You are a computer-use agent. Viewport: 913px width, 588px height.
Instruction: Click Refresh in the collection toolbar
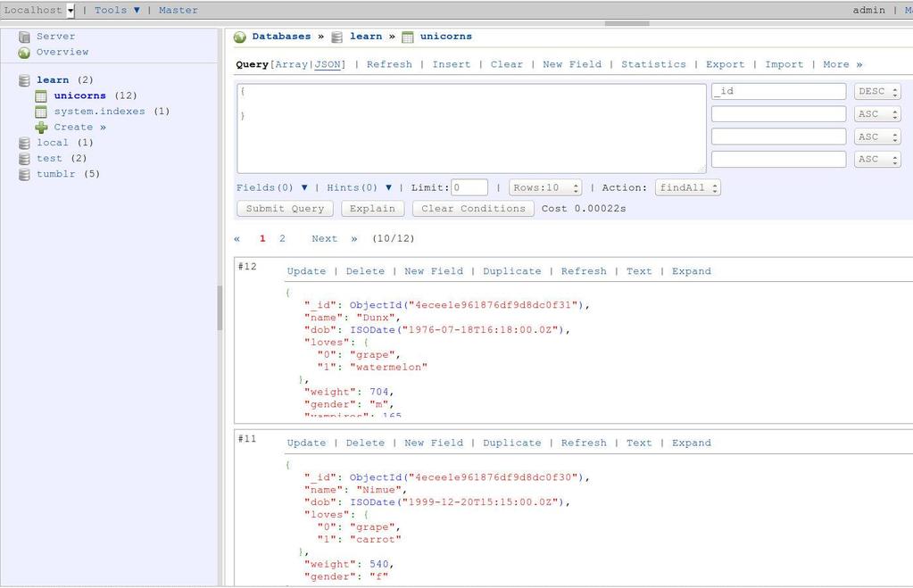pyautogui.click(x=389, y=64)
